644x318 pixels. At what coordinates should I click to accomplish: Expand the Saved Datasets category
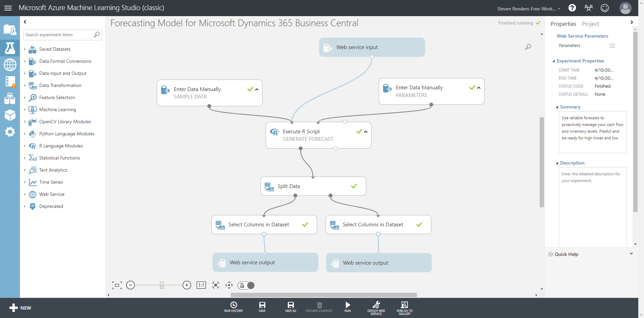tap(25, 49)
